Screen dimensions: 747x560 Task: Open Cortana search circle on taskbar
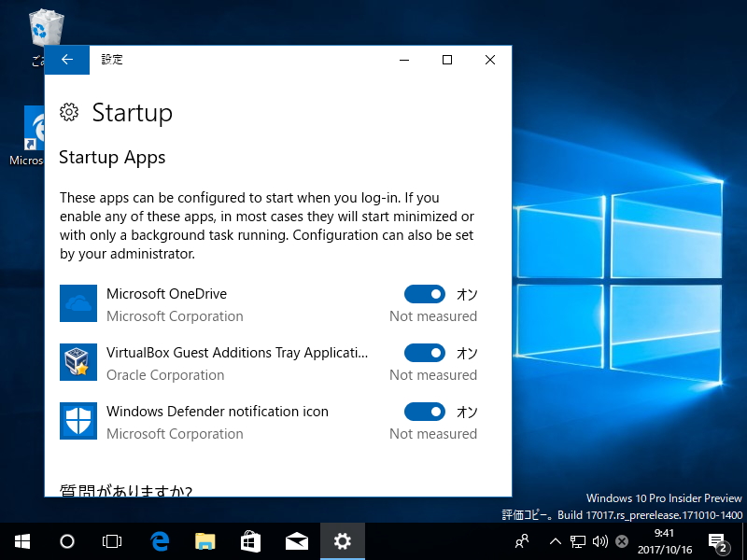pos(67,541)
